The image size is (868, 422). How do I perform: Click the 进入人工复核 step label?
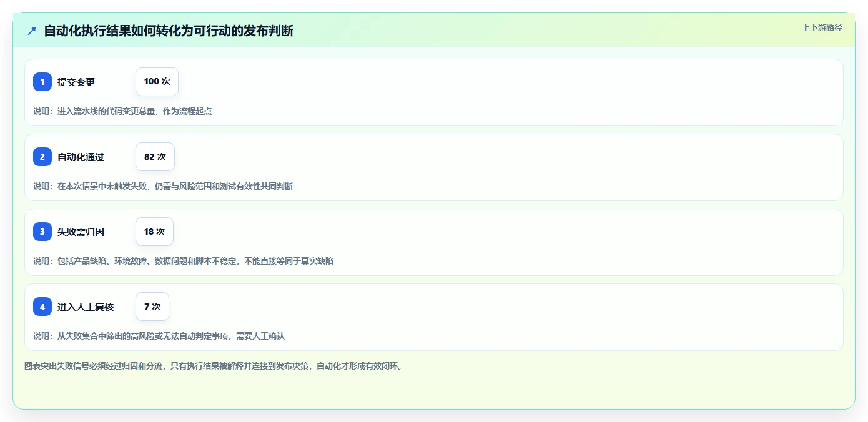click(86, 307)
